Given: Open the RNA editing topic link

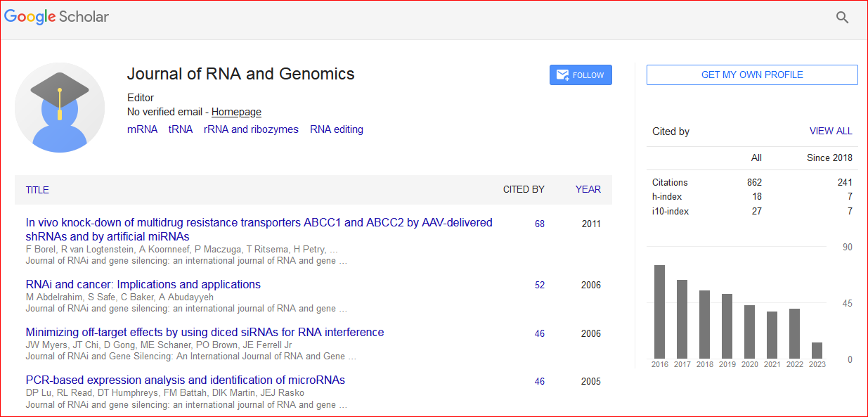Looking at the screenshot, I should pyautogui.click(x=337, y=129).
